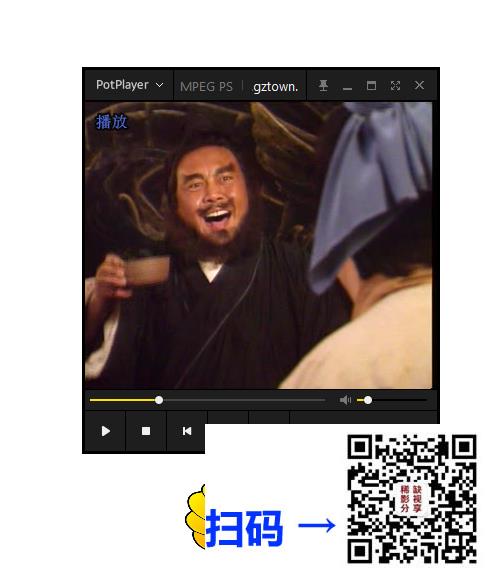
Task: Maximize the PotPlayer window
Action: (x=371, y=86)
